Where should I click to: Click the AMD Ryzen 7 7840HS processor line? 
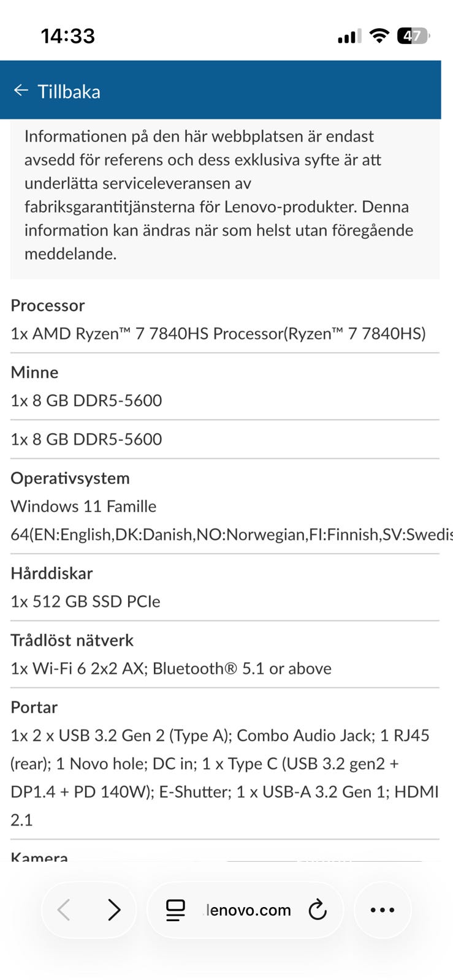[218, 333]
